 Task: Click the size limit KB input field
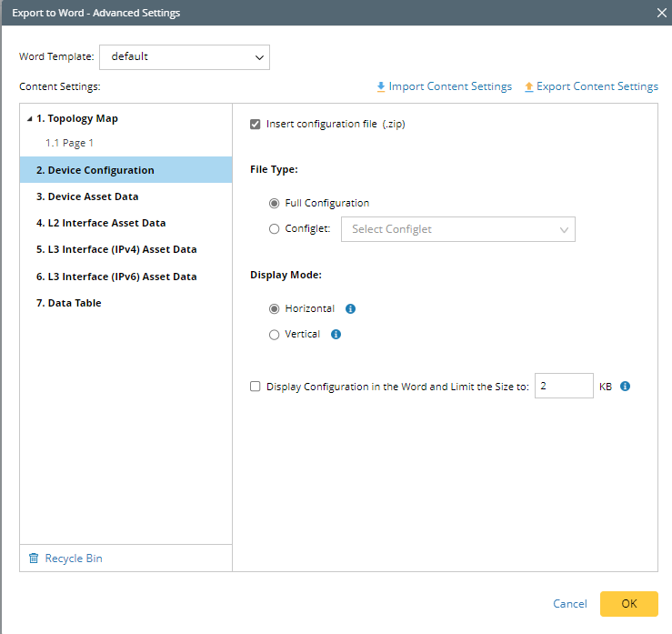pos(564,386)
